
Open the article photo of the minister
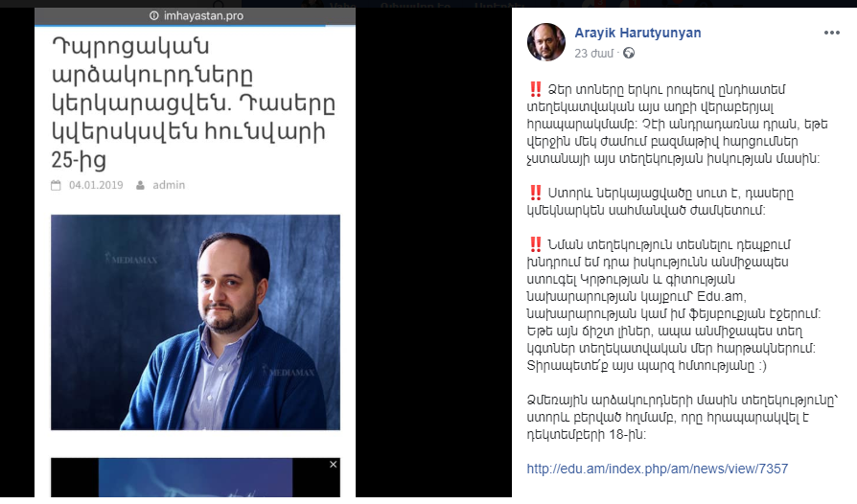196,322
